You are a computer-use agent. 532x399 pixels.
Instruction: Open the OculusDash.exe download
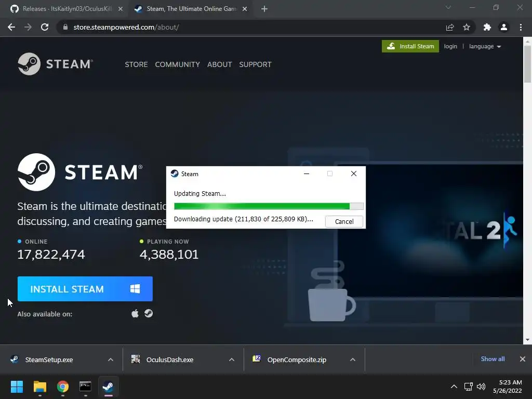(x=170, y=360)
